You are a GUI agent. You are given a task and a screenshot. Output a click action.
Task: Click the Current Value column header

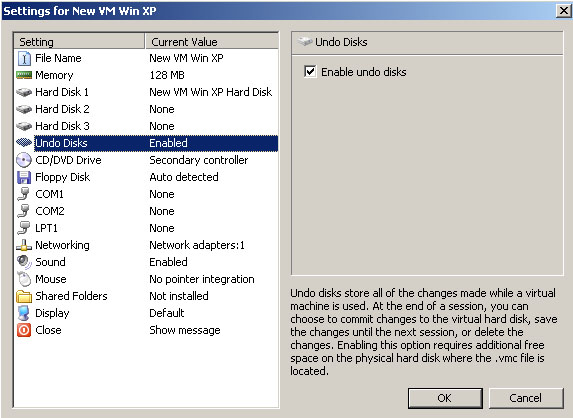click(x=212, y=41)
